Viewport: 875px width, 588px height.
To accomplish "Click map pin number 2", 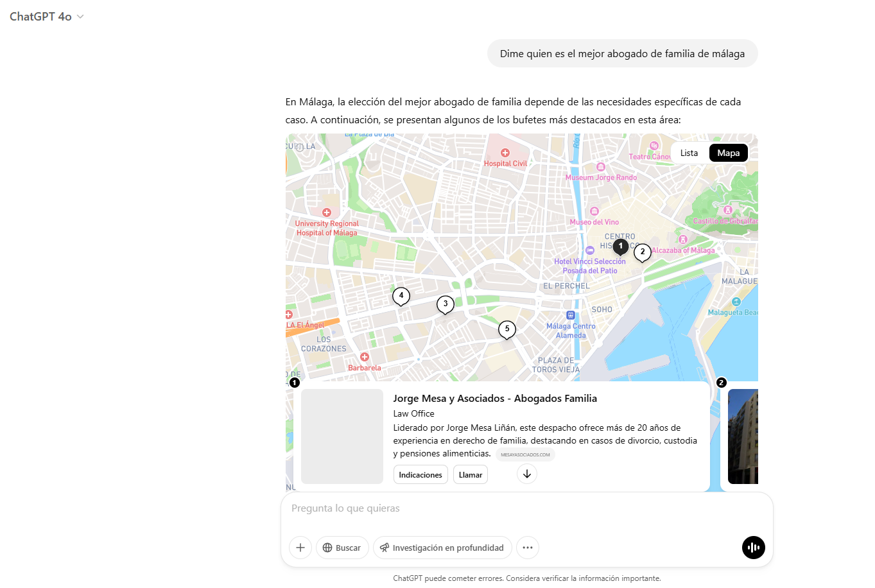I will tap(643, 252).
